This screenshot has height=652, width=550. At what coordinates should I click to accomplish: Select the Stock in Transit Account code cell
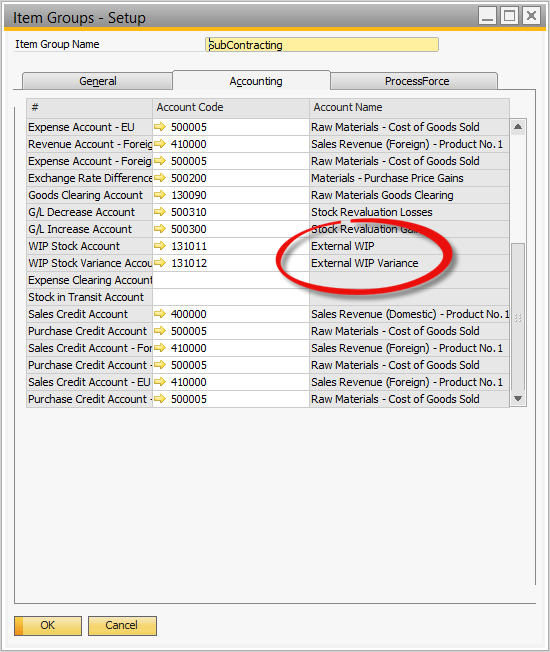point(231,297)
